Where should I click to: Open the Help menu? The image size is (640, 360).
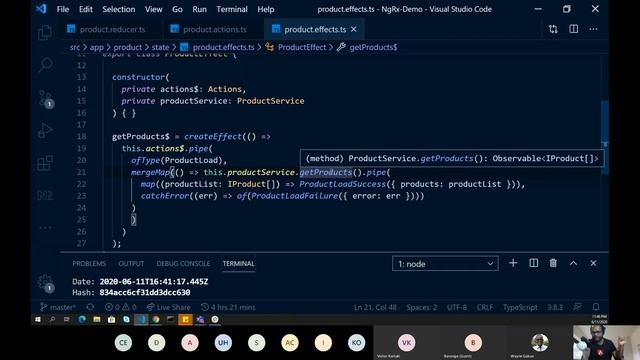(x=266, y=9)
